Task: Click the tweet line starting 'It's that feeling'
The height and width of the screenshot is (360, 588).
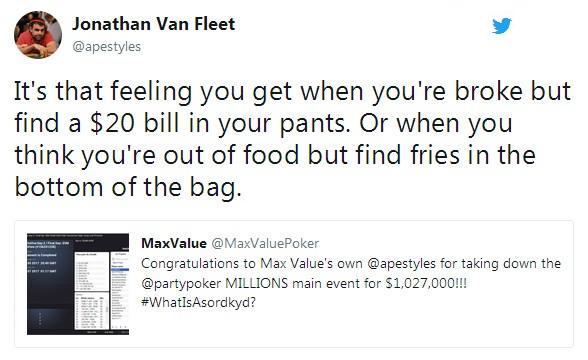Action: coord(292,92)
